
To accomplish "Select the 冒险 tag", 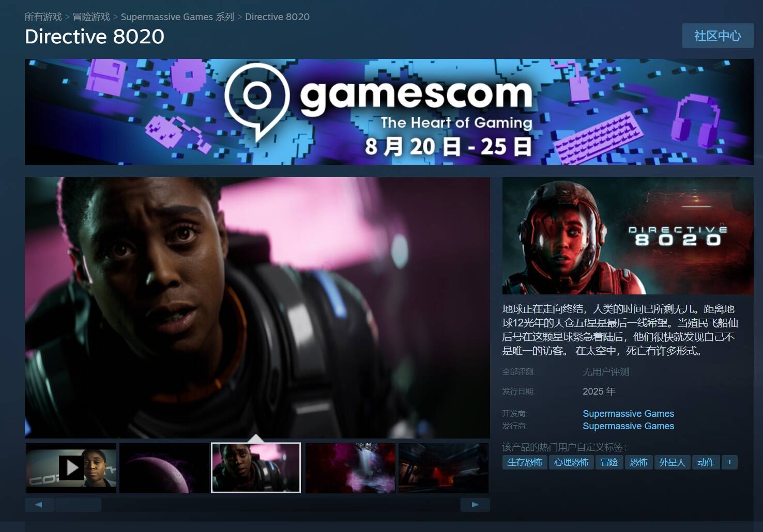I will (x=609, y=462).
